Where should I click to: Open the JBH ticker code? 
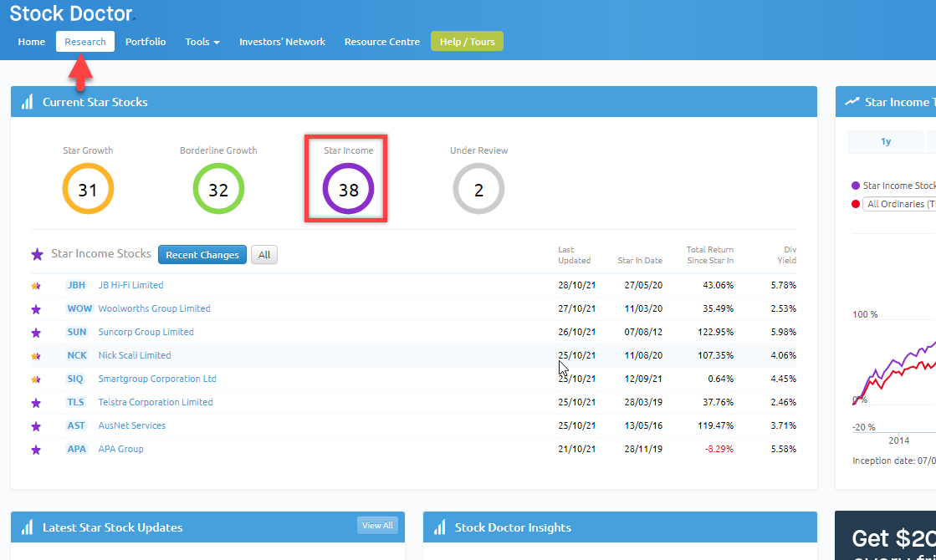click(x=76, y=285)
